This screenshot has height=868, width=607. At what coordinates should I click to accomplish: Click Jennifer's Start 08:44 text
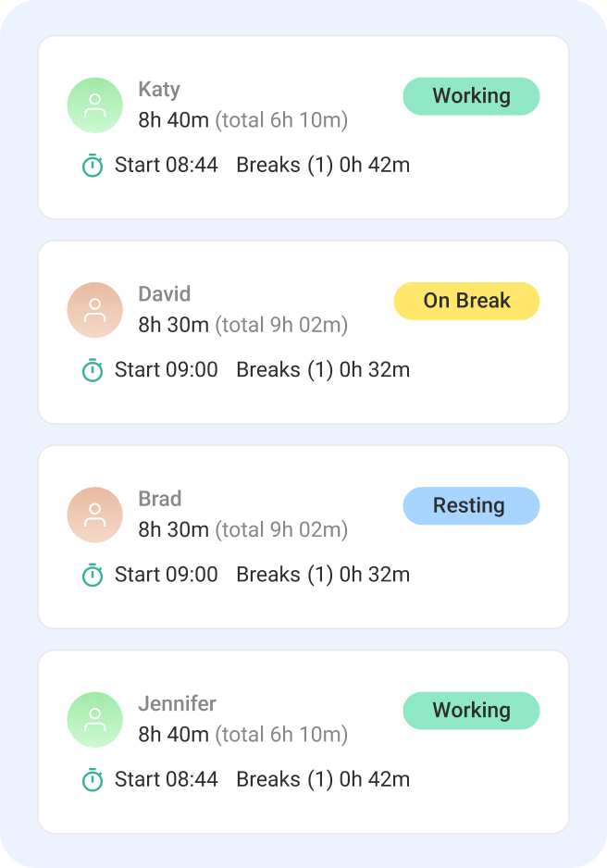click(x=167, y=779)
